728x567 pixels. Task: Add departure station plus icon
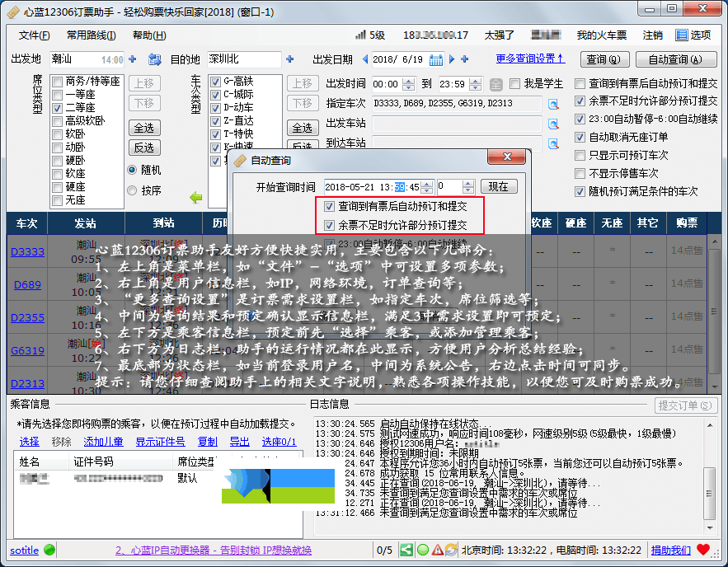(133, 59)
